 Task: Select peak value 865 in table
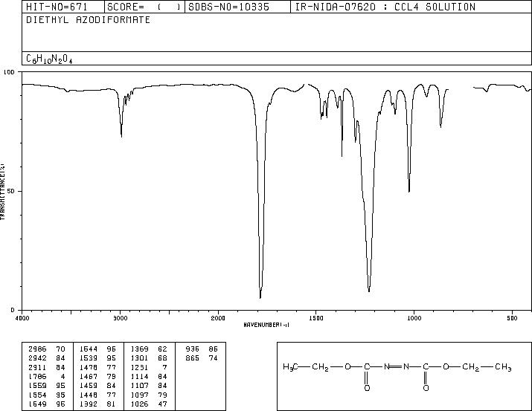point(193,358)
